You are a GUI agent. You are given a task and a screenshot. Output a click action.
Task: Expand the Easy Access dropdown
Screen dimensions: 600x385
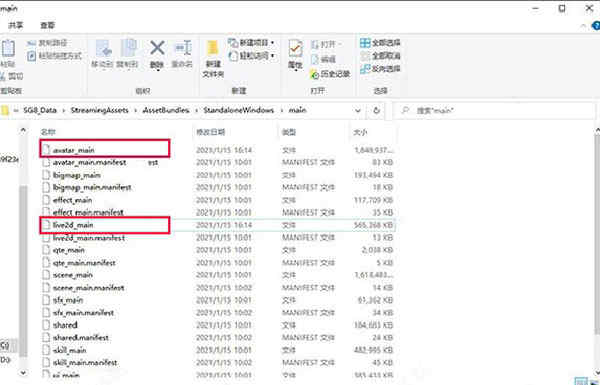272,56
